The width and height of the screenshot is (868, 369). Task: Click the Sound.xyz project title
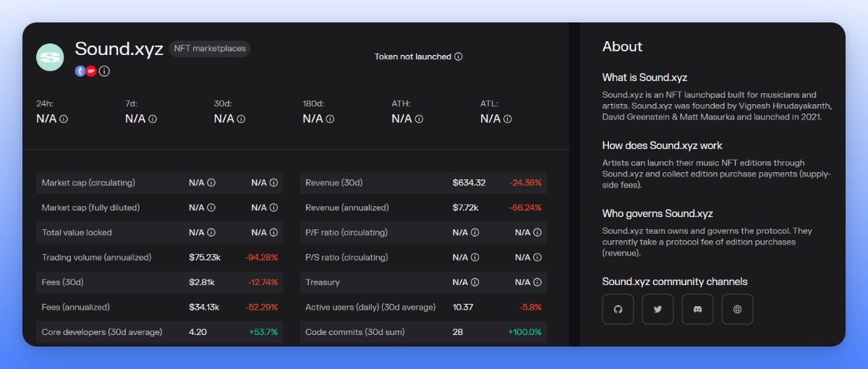[x=119, y=49]
